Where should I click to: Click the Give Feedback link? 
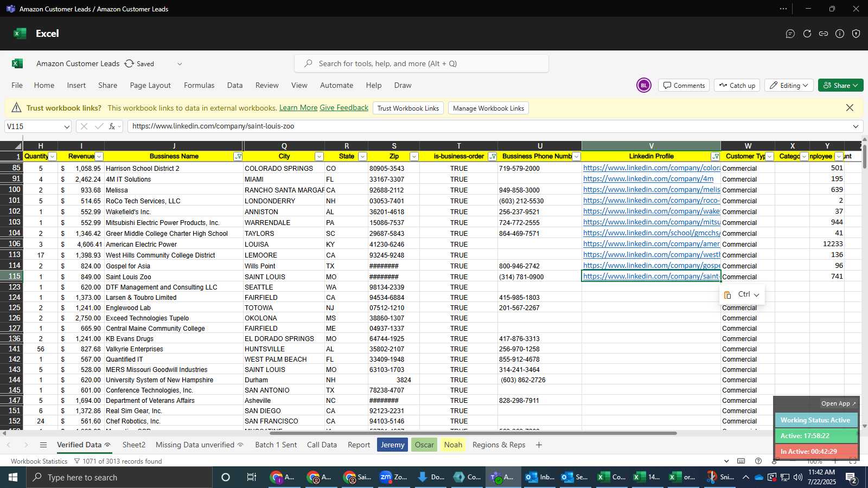344,108
